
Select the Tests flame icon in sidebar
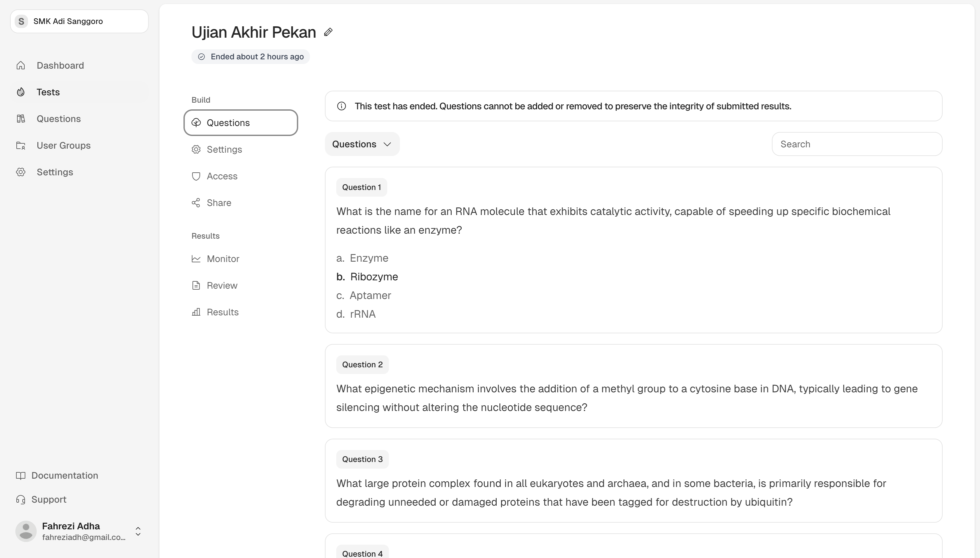tap(21, 92)
